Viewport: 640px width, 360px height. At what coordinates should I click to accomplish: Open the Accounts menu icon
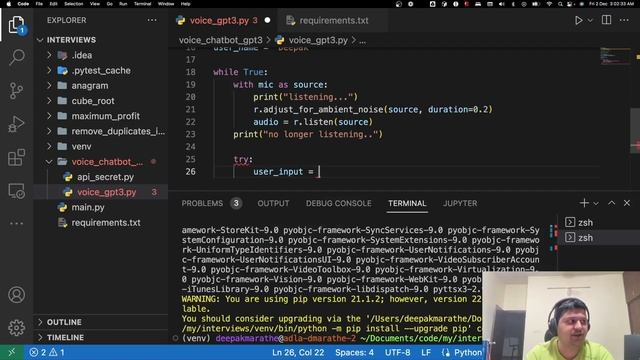pyautogui.click(x=16, y=295)
